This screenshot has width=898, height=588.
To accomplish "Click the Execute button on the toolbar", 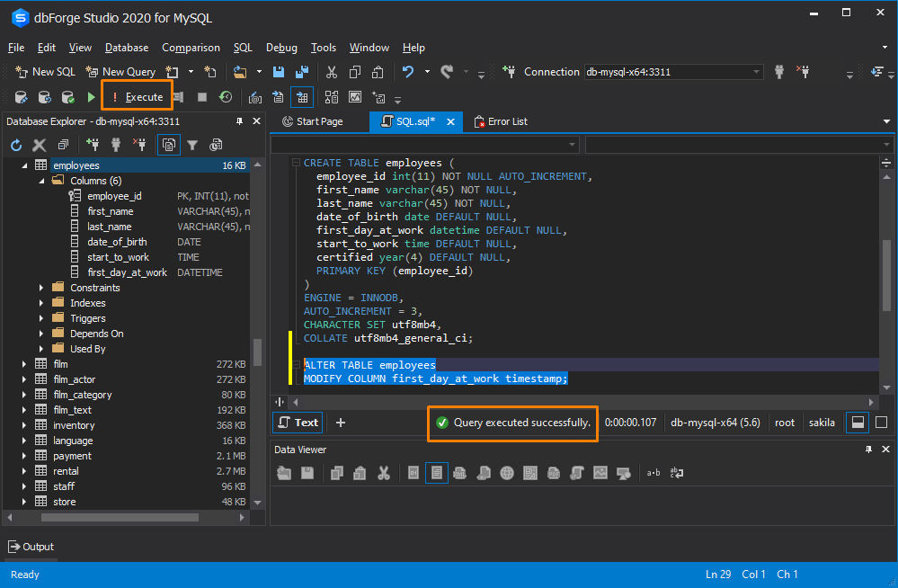I will 137,95.
